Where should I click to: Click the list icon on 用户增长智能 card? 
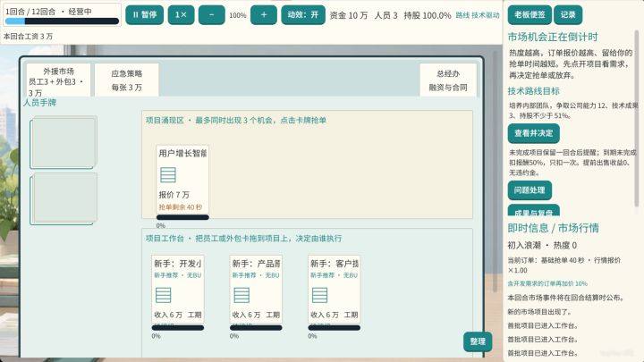(167, 175)
